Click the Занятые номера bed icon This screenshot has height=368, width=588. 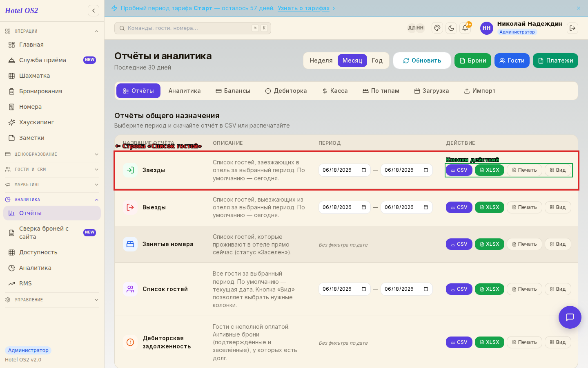pos(130,244)
